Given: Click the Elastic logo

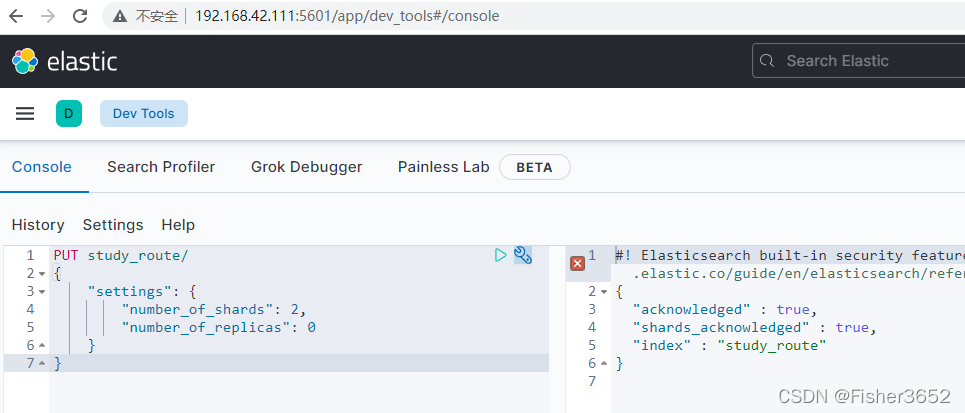Looking at the screenshot, I should 65,61.
